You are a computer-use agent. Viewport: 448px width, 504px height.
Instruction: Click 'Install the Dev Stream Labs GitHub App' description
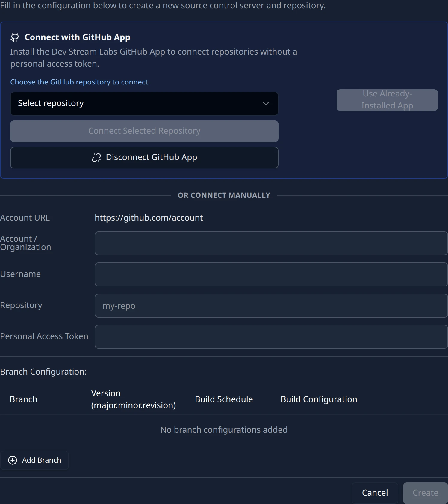154,58
